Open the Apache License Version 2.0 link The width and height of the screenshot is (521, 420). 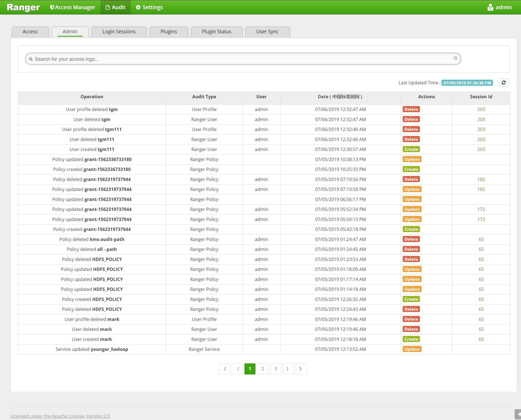pyautogui.click(x=60, y=416)
